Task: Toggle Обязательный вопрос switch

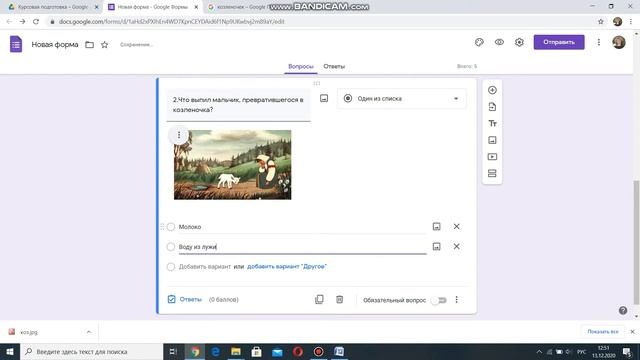Action: pos(440,300)
